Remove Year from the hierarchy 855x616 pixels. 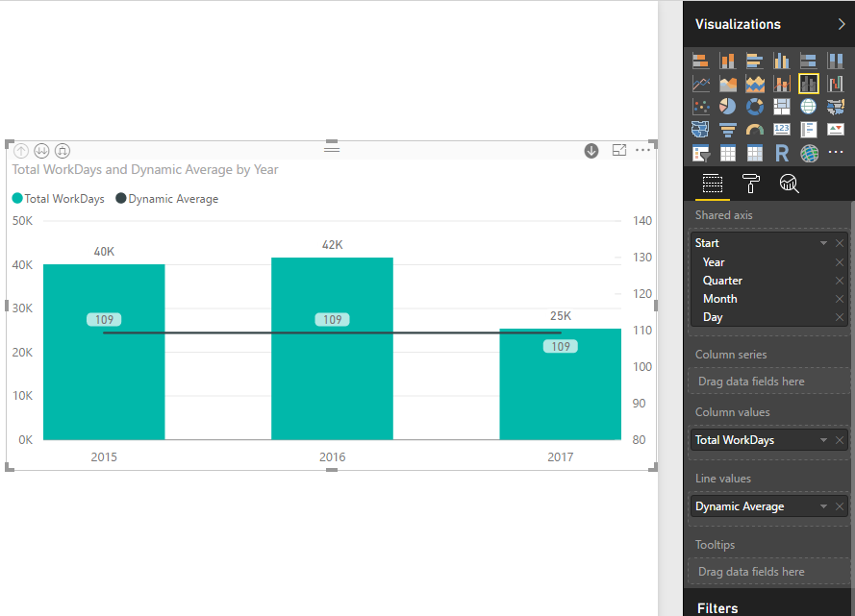(x=840, y=262)
